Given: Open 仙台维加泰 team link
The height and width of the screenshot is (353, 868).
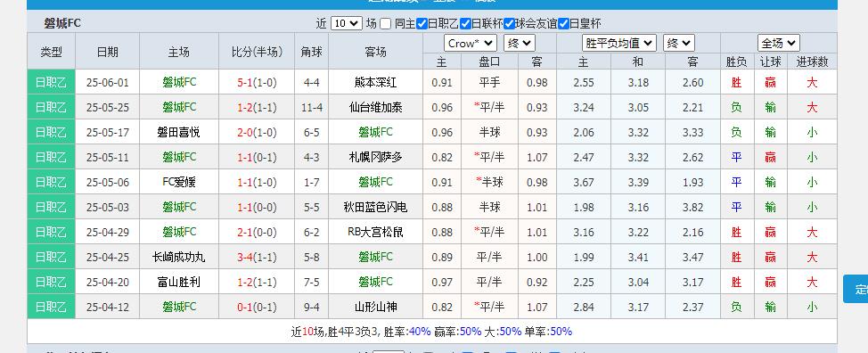Looking at the screenshot, I should [x=375, y=107].
